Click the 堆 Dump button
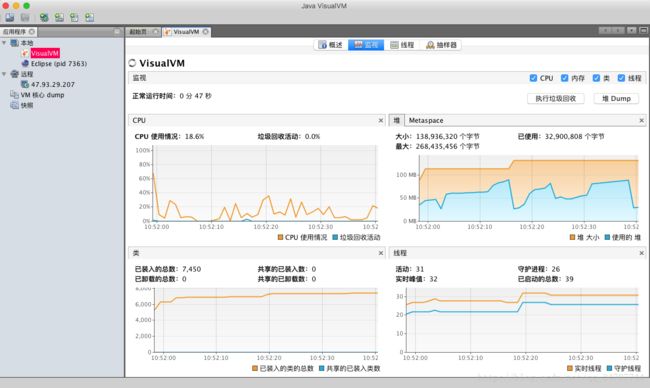Viewport: 650px width, 388px height. click(616, 99)
